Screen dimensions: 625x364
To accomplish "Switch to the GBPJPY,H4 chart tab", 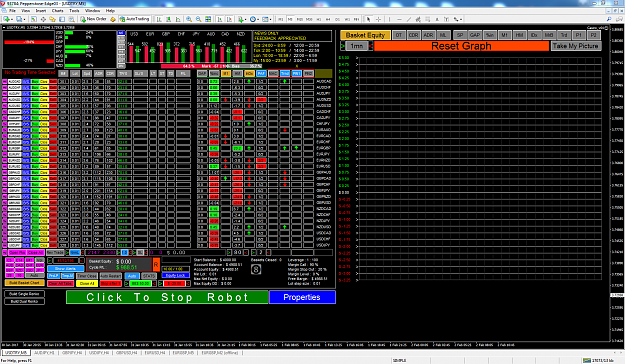I will click(72, 353).
